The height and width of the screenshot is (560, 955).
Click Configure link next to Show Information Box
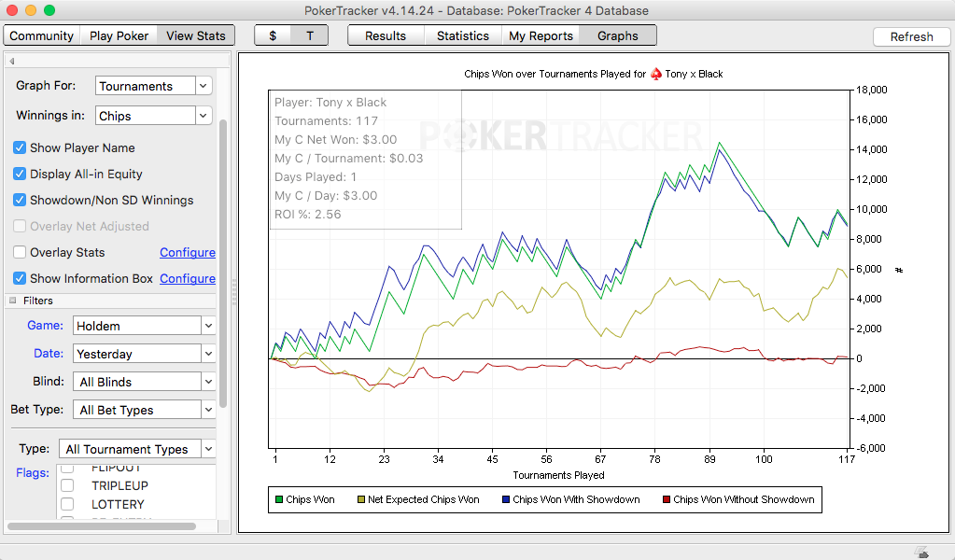(187, 278)
